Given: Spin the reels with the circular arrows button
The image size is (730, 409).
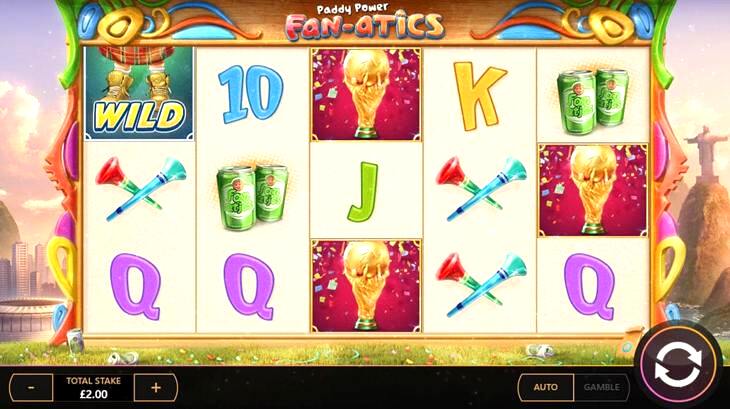Looking at the screenshot, I should pyautogui.click(x=678, y=364).
